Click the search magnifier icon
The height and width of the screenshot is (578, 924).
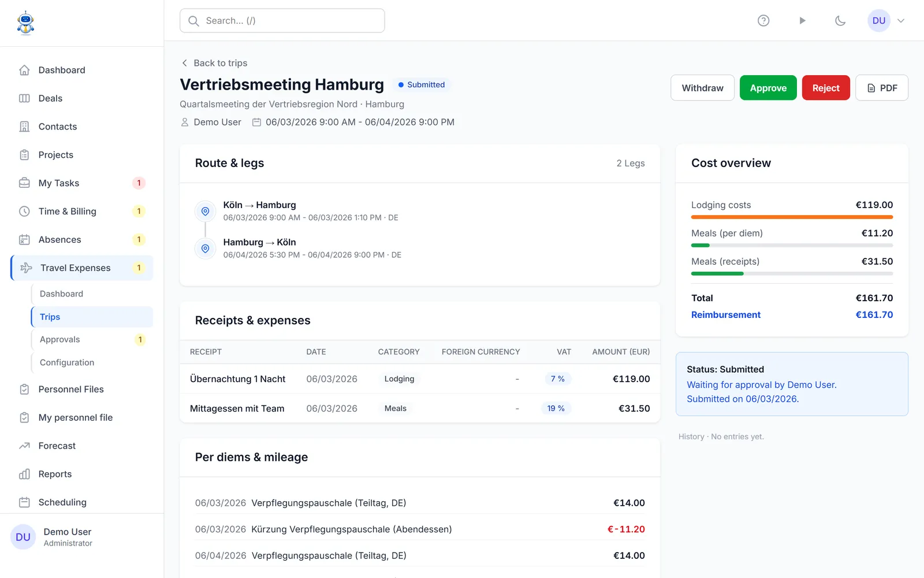coord(193,21)
